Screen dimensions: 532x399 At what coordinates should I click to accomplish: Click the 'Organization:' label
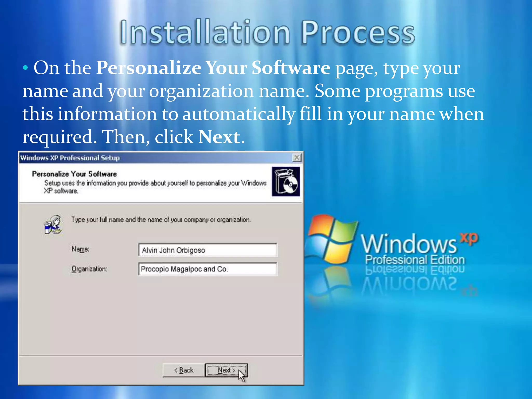click(89, 269)
